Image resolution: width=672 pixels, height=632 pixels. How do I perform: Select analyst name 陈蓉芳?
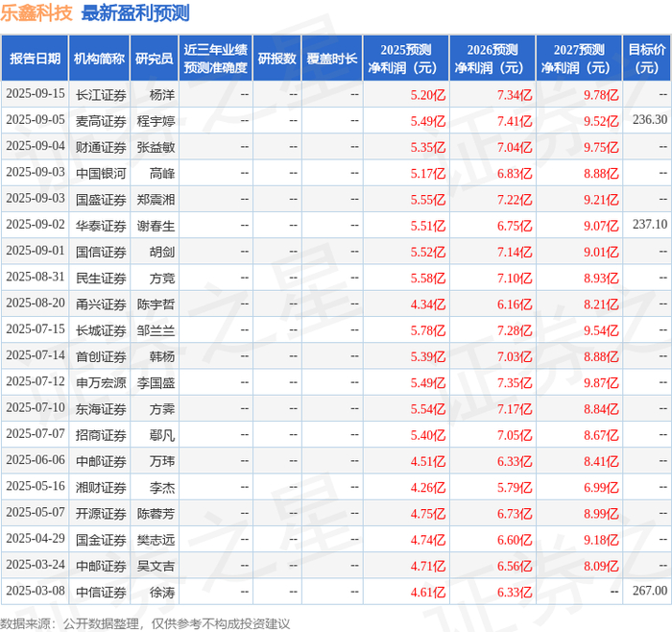point(156,513)
